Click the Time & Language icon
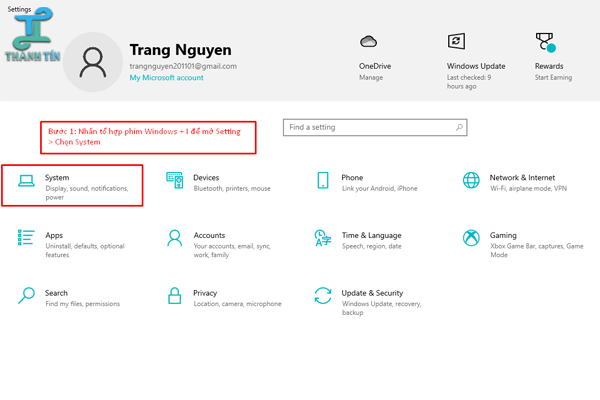 point(323,238)
